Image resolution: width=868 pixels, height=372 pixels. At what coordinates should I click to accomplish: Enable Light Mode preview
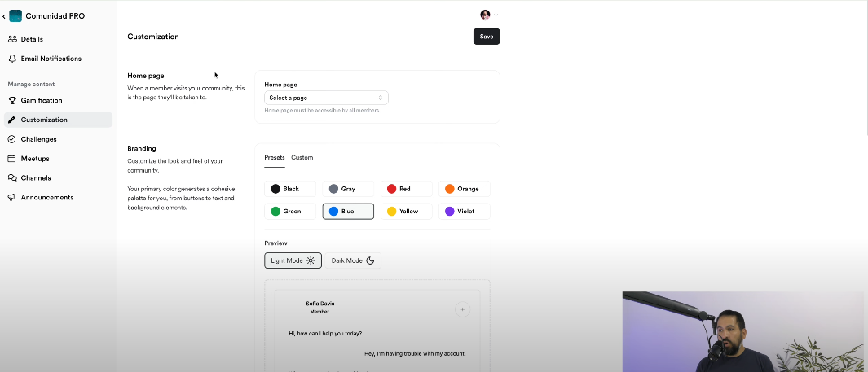293,260
